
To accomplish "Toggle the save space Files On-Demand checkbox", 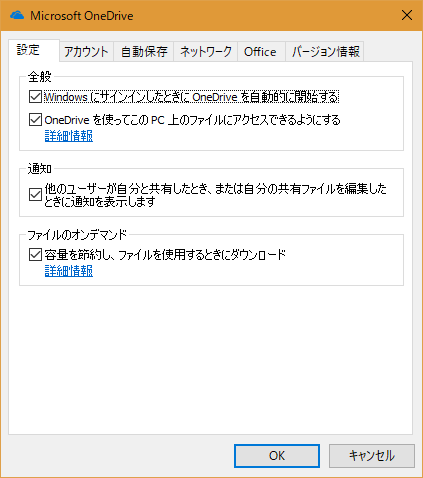I will point(35,255).
